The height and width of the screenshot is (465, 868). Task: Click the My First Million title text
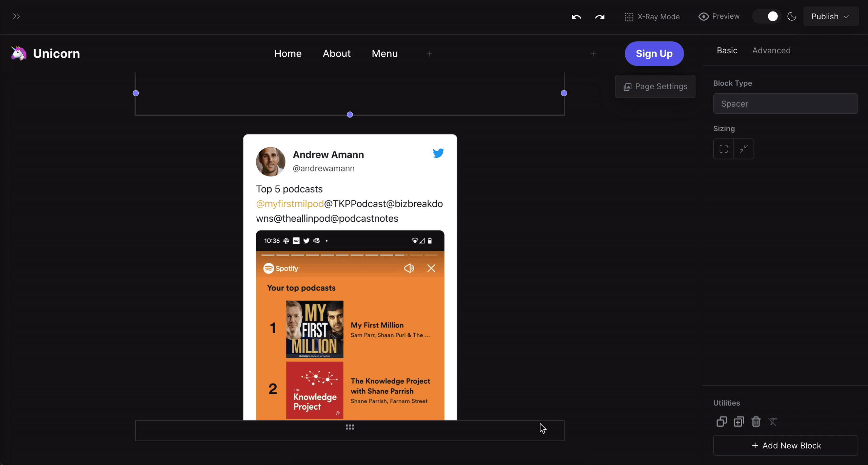377,325
